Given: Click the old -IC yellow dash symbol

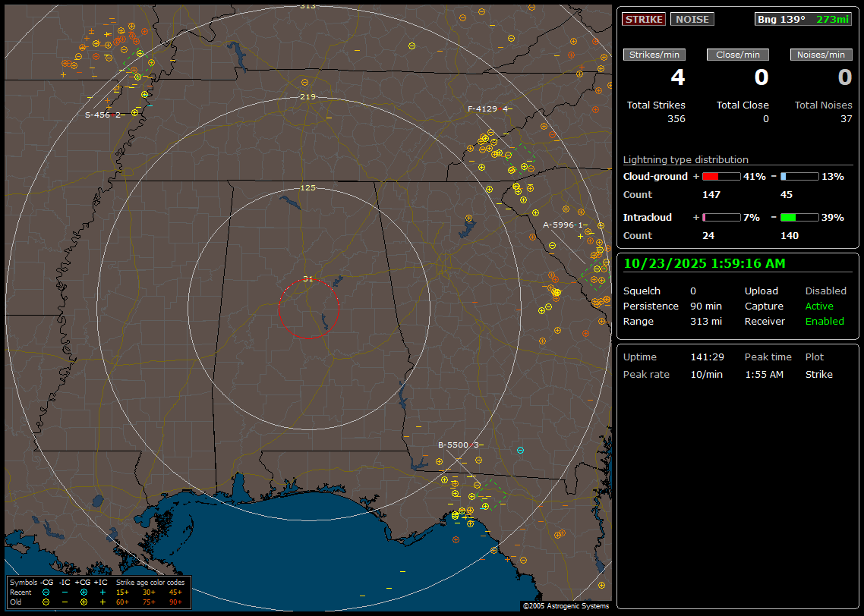Looking at the screenshot, I should click(65, 602).
